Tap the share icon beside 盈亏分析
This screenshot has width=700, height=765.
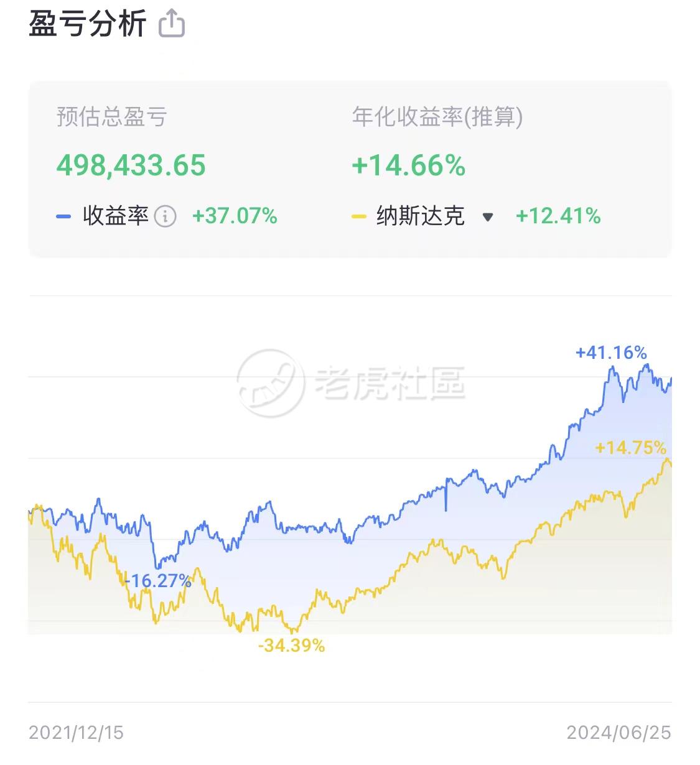coord(172,24)
